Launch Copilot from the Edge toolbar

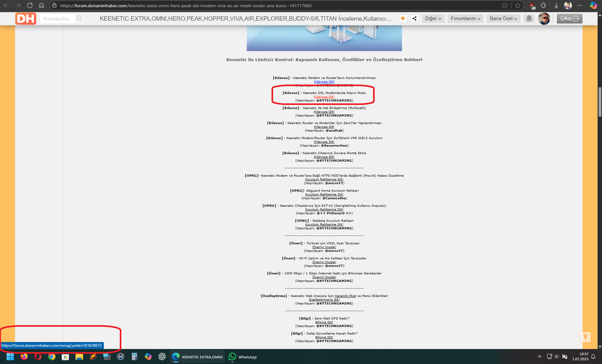593,5
